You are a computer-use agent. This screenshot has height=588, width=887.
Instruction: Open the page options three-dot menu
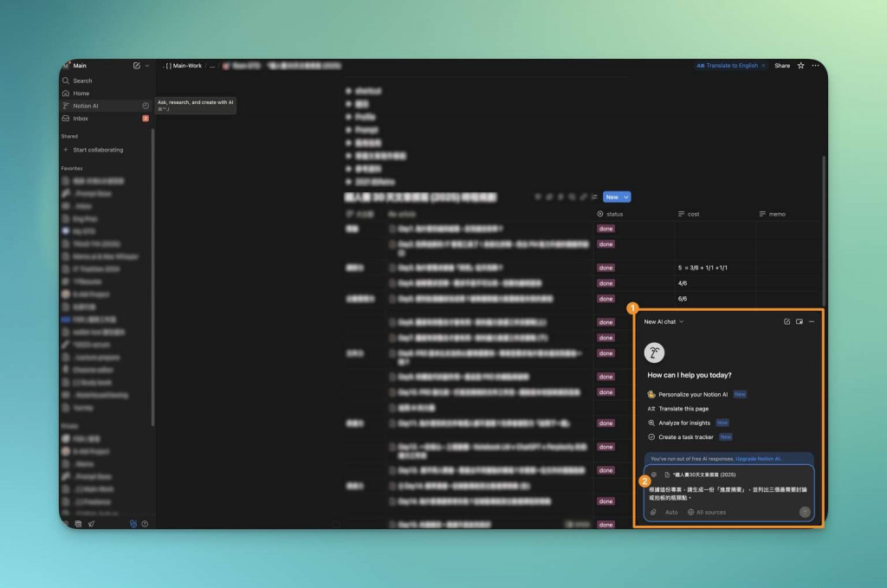(815, 66)
